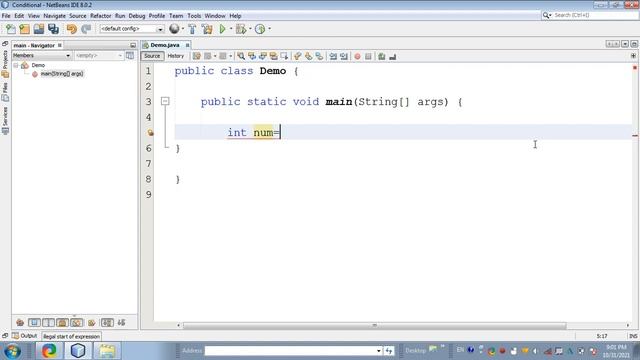Click the Clean and Build icon
The height and width of the screenshot is (360, 640).
tap(207, 29)
